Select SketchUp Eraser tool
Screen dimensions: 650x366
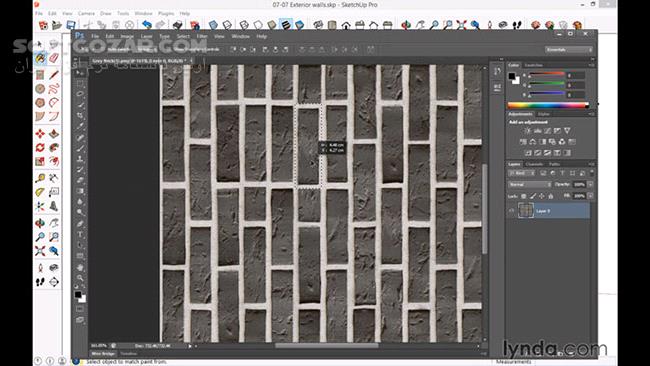(x=54, y=58)
